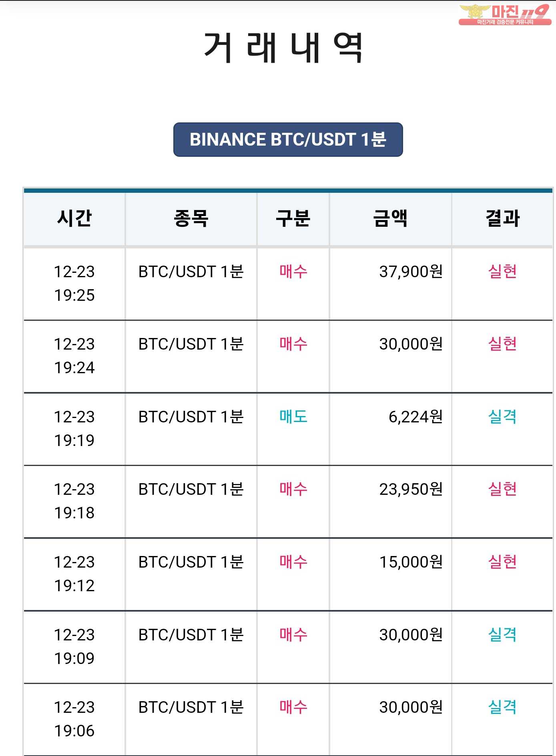The width and height of the screenshot is (556, 756).
Task: Click the 마진119 logo icon
Action: click(505, 15)
